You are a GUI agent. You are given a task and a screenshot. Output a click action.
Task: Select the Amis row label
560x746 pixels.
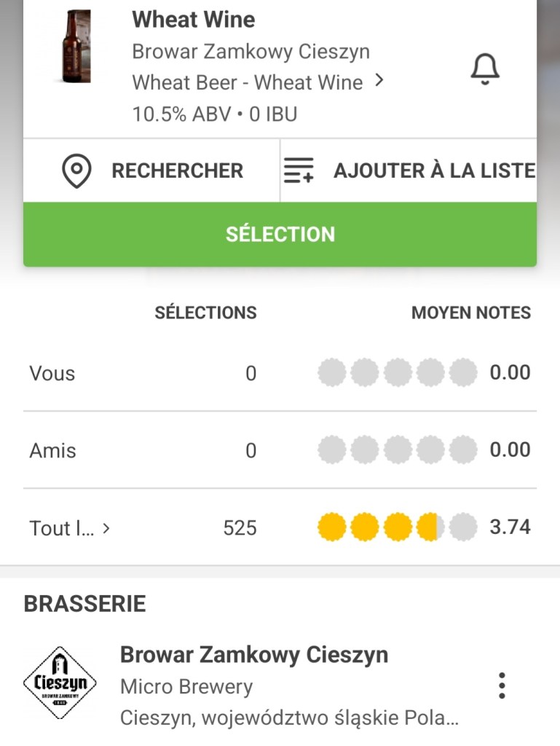coord(52,451)
